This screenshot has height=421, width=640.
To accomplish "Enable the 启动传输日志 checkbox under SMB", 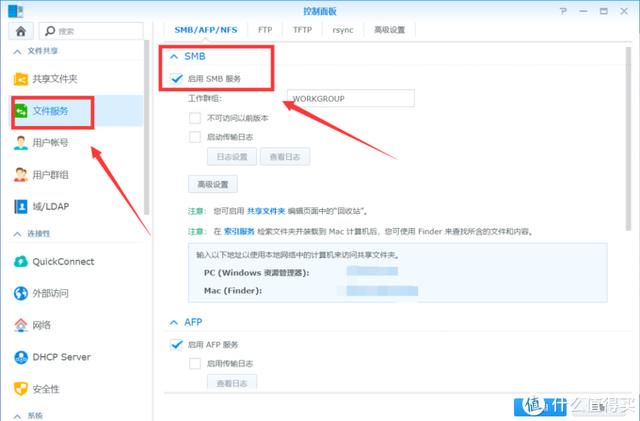I will 195,137.
